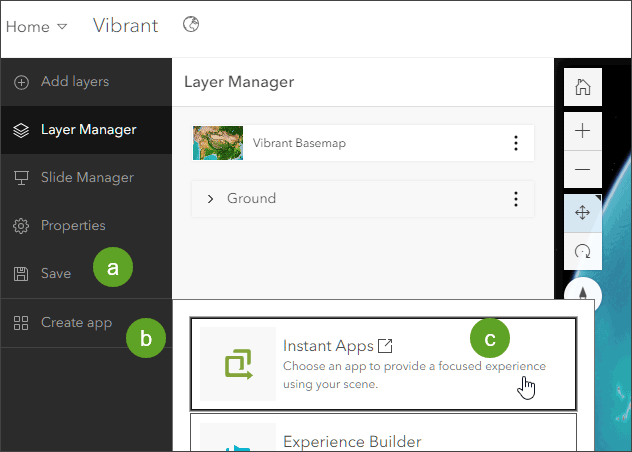The height and width of the screenshot is (452, 632).
Task: Click the globe icon beside Vibrant
Action: [191, 24]
